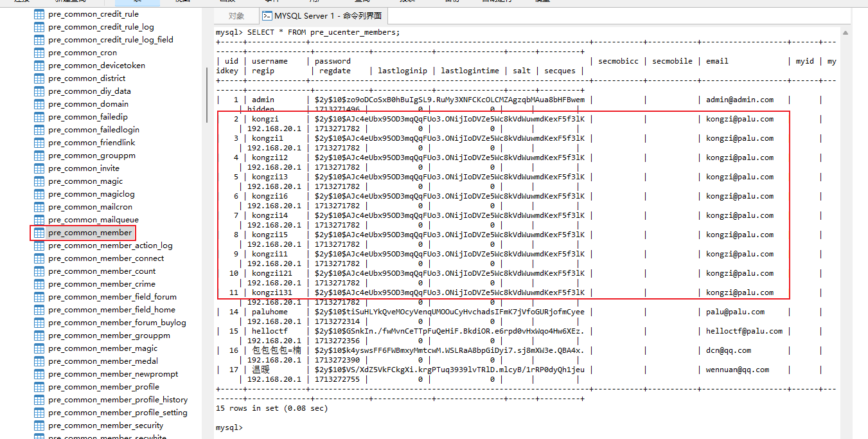The width and height of the screenshot is (868, 439).
Task: Click the table icon for pre_common_invite
Action: point(39,168)
